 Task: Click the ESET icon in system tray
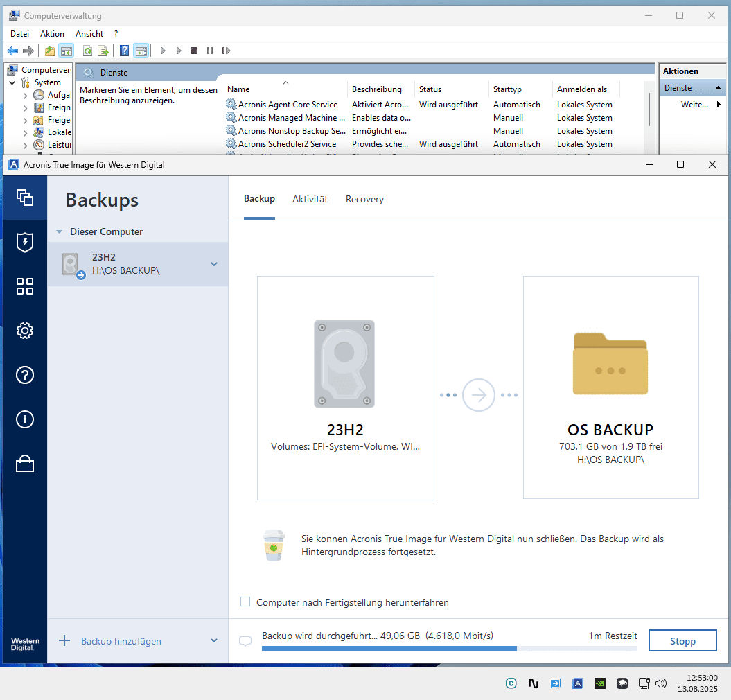click(x=511, y=683)
